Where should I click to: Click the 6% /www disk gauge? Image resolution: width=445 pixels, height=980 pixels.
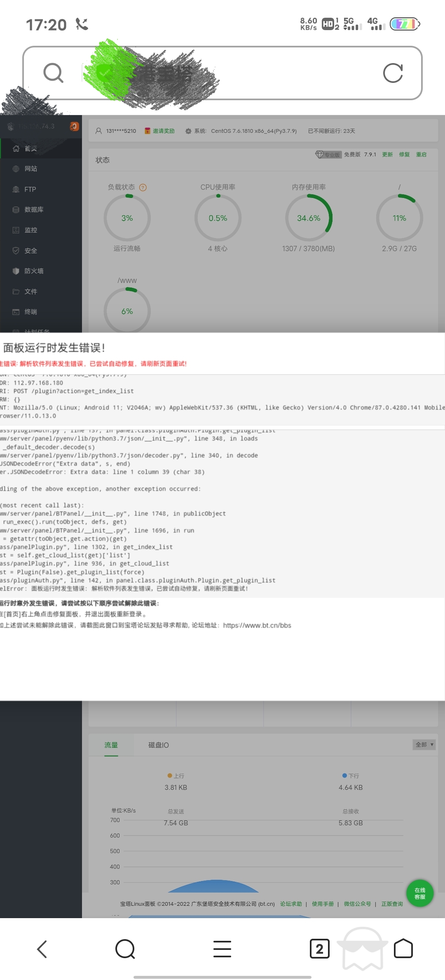coord(127,311)
